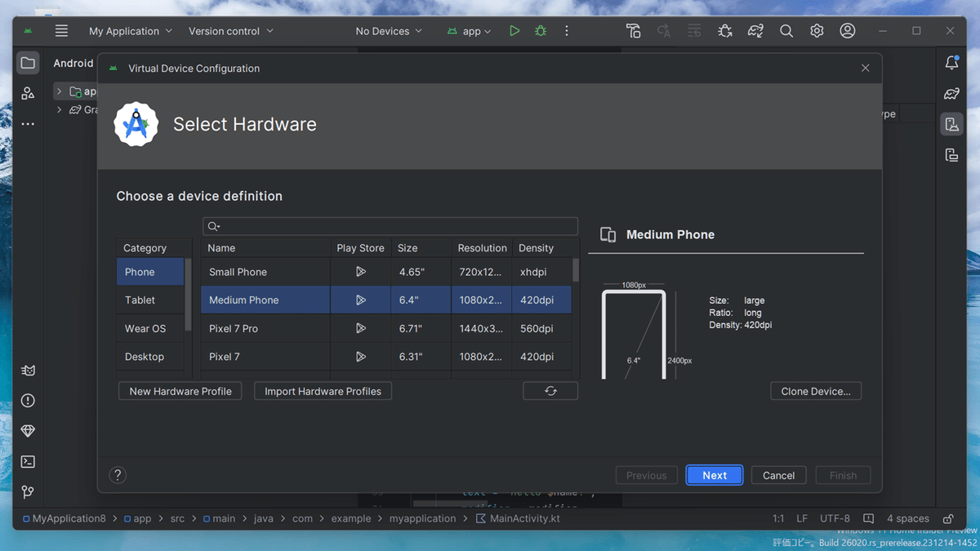Click the LF line separator status item

coord(802,518)
